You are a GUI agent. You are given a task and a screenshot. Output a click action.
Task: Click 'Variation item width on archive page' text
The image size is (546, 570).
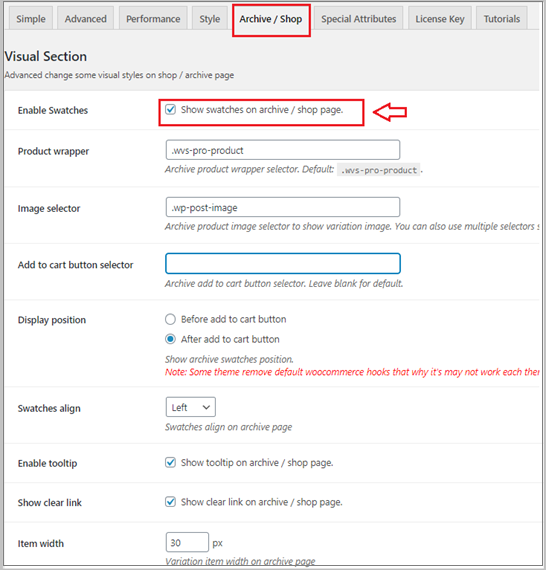[x=240, y=561]
